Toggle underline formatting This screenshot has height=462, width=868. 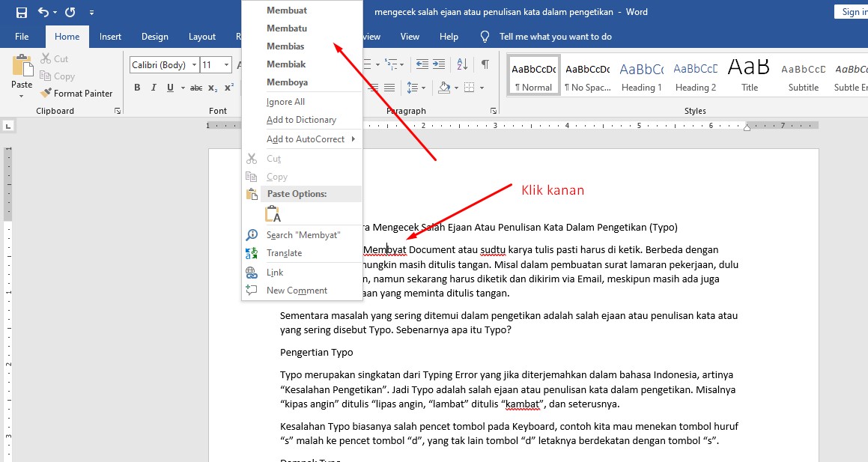pyautogui.click(x=169, y=87)
